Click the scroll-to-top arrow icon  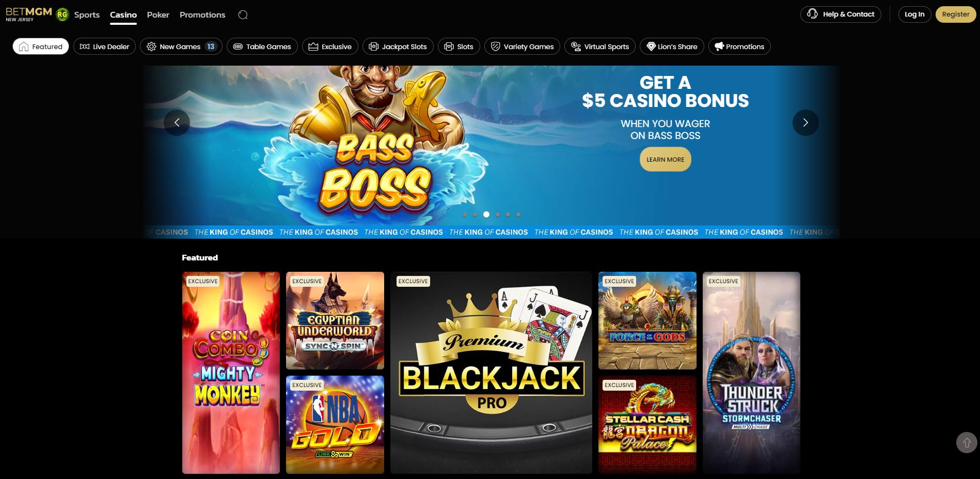(967, 443)
